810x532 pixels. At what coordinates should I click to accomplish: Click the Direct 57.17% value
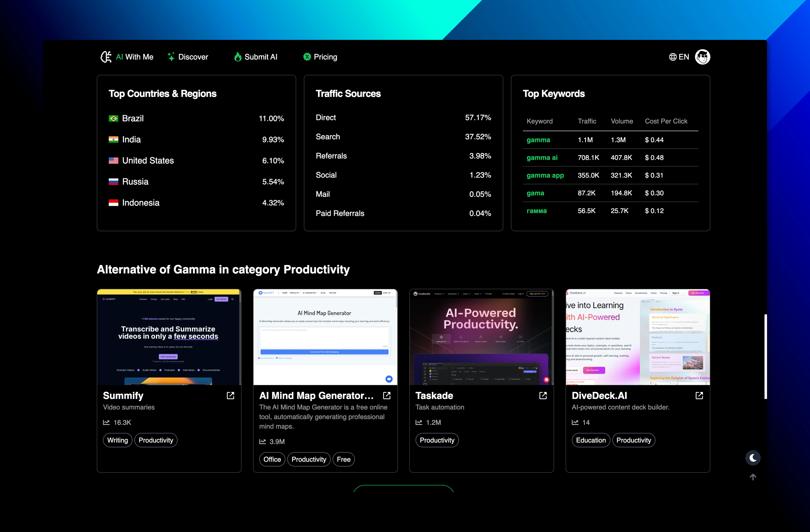[478, 117]
